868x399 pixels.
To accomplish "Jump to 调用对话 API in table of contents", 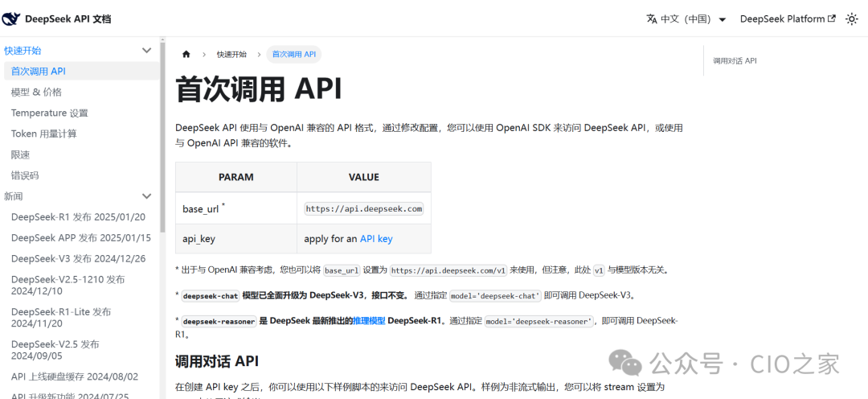I will 735,61.
